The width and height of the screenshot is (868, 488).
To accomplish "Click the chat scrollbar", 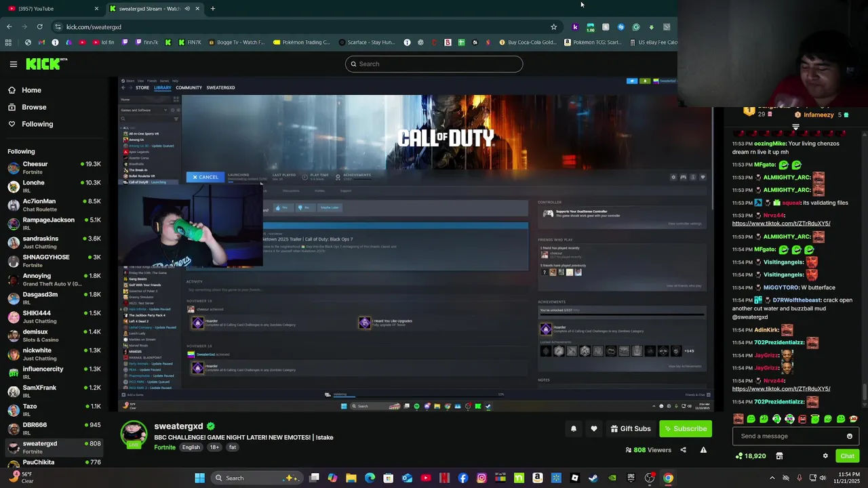I will point(864,392).
